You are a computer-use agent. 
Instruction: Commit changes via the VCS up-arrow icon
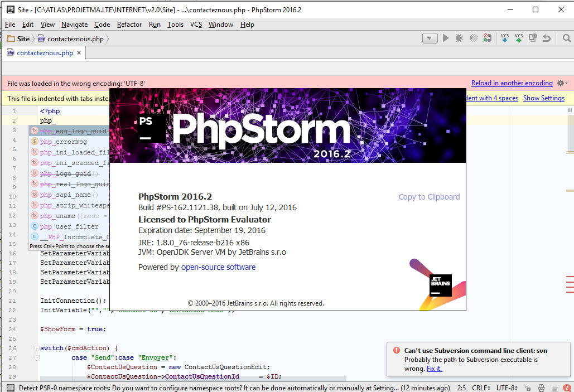[518, 38]
